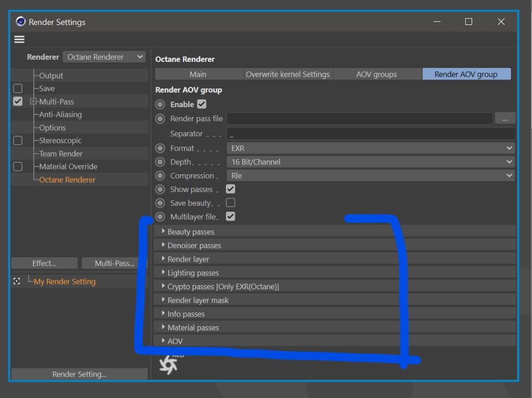Image resolution: width=532 pixels, height=398 pixels.
Task: Maximize the Render Settings window
Action: pos(468,22)
